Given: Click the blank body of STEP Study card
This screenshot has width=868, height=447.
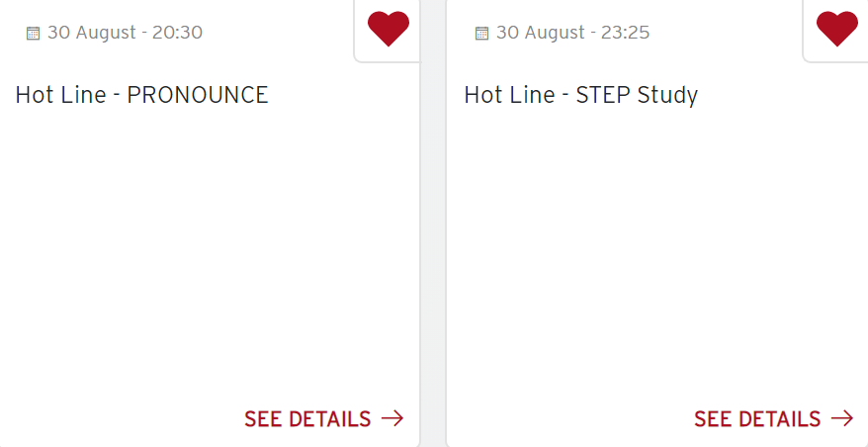Looking at the screenshot, I should click(657, 247).
